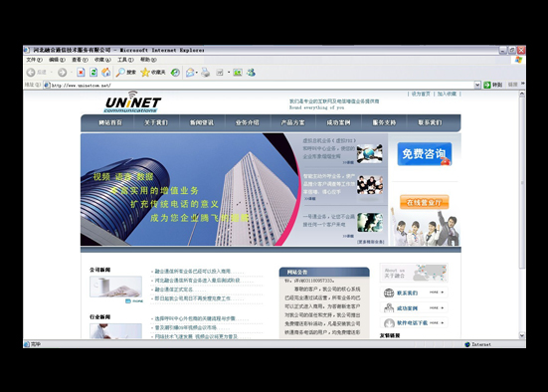Click the vertical scrollbar down arrow

tap(522, 335)
